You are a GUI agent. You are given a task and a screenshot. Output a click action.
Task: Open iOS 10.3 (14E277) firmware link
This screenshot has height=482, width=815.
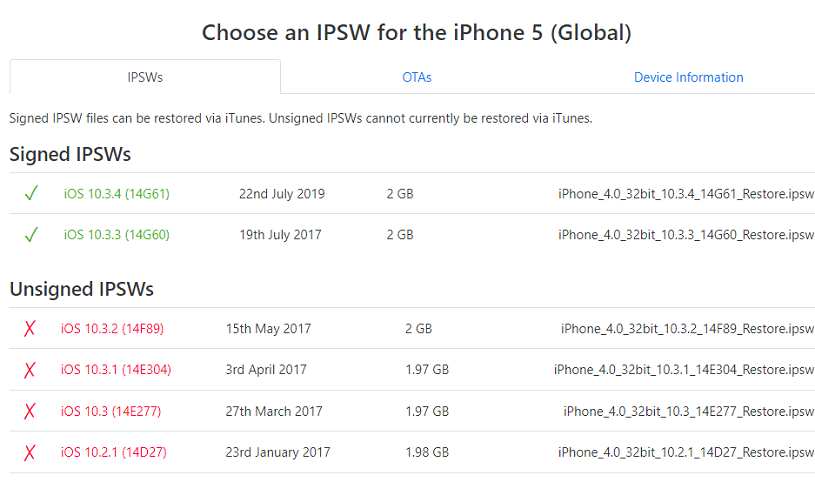click(x=111, y=411)
